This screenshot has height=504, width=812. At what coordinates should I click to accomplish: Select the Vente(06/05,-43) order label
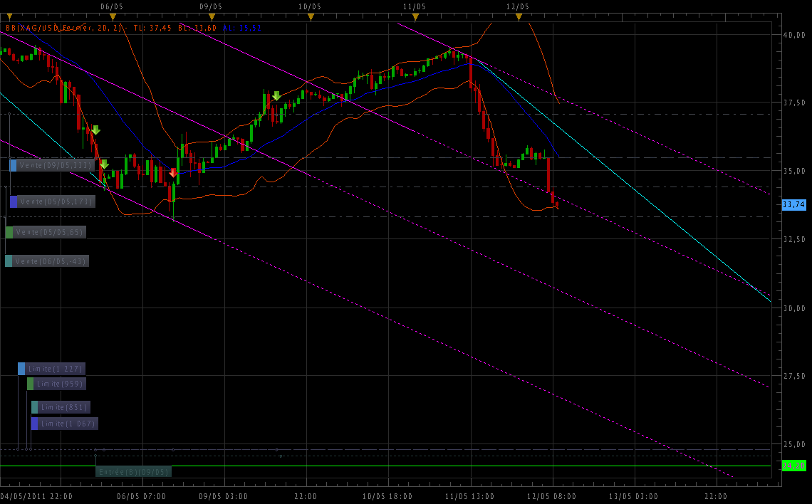(51, 261)
